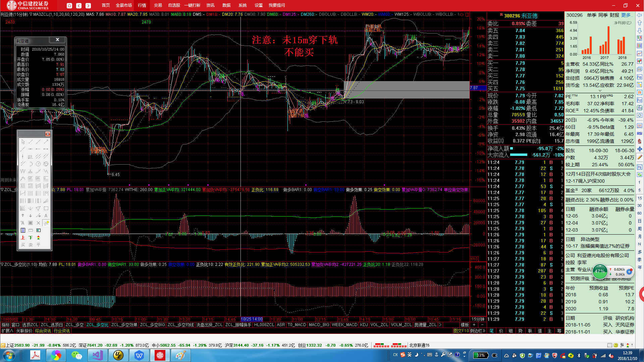This screenshot has width=644, height=362.
Task: Click the pencil drawing tools sidebar icon
Action: click(640, 157)
